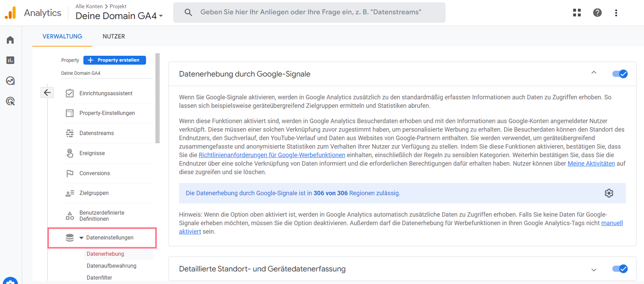
Task: Click the Zielgruppen people icon
Action: pos(70,193)
